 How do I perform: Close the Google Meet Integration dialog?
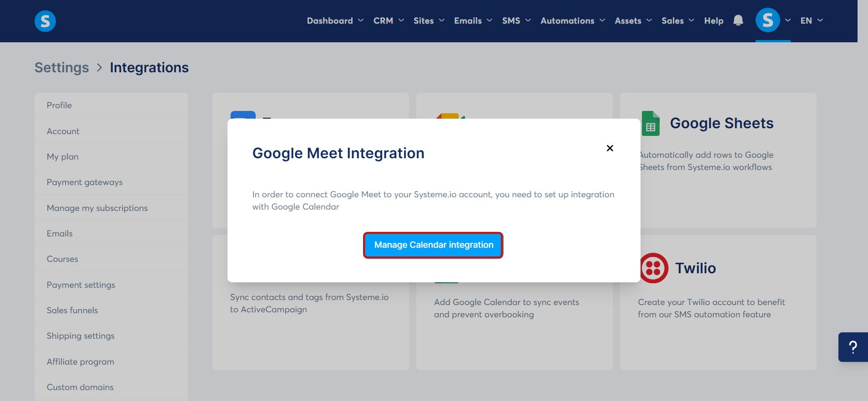[610, 148]
